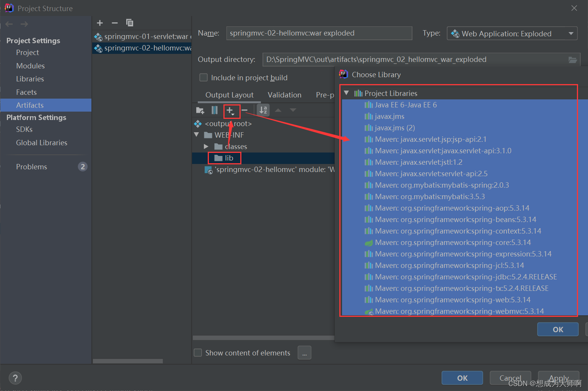The image size is (588, 391).
Task: Click OK in Choose Library dialog
Action: [558, 329]
